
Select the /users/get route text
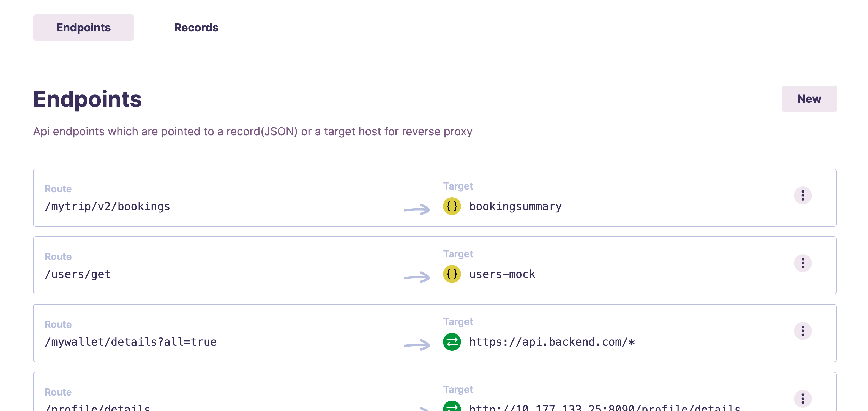click(78, 274)
